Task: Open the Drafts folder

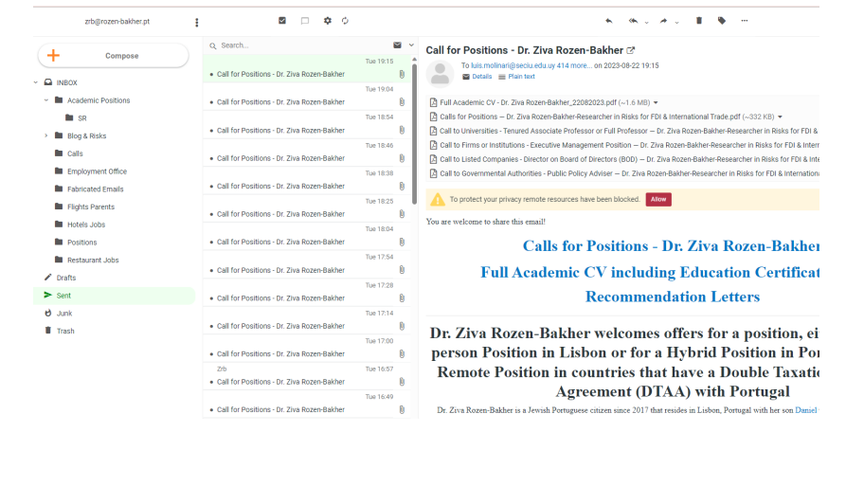Action: (x=66, y=278)
